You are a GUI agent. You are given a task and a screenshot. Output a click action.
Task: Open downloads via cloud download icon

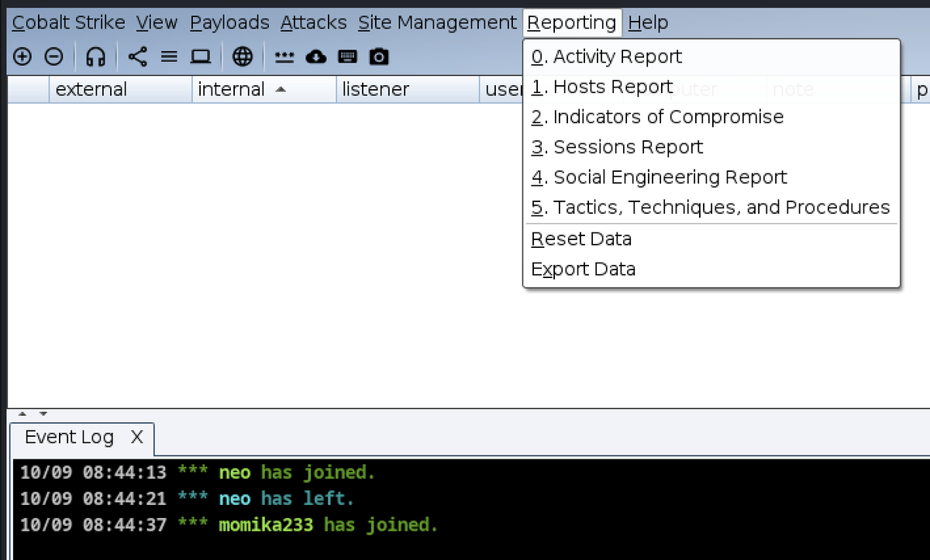(316, 57)
